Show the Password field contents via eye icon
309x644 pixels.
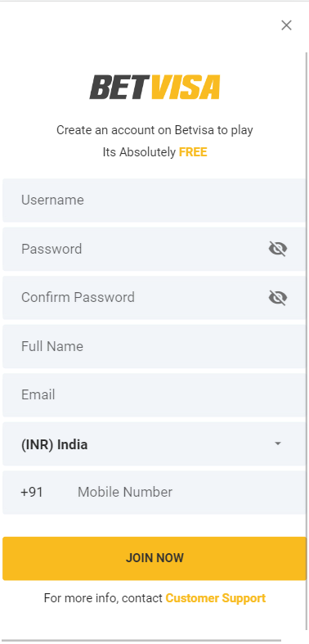pos(278,249)
